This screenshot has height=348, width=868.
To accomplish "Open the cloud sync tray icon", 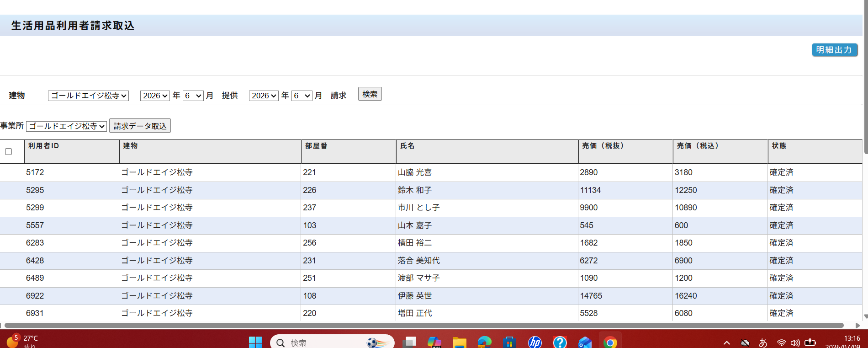I will point(745,343).
